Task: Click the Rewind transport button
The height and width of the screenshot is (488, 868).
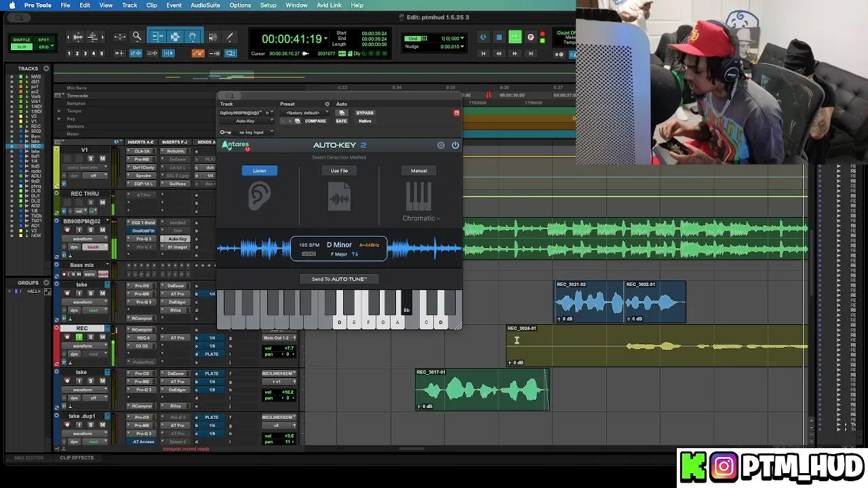Action: tap(499, 54)
